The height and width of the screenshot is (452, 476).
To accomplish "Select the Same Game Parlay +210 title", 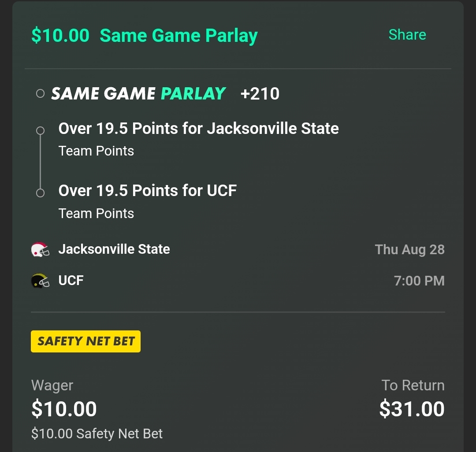I will tap(165, 93).
